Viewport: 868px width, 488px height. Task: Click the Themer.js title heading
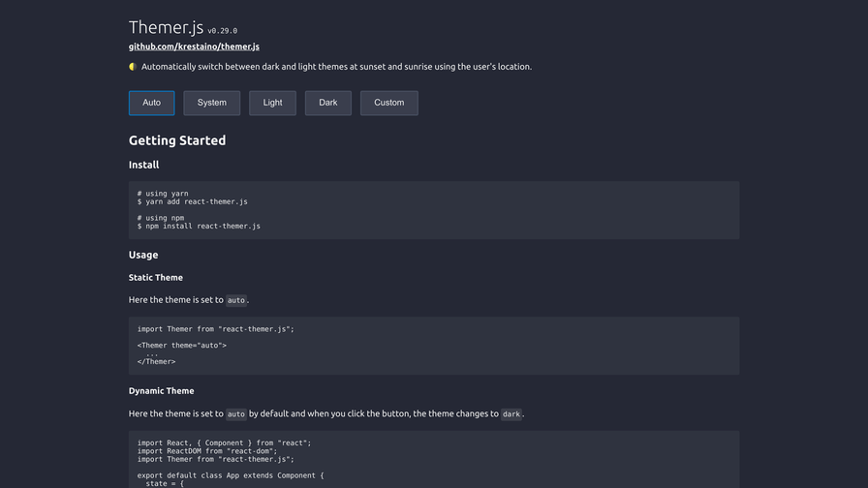coord(166,27)
